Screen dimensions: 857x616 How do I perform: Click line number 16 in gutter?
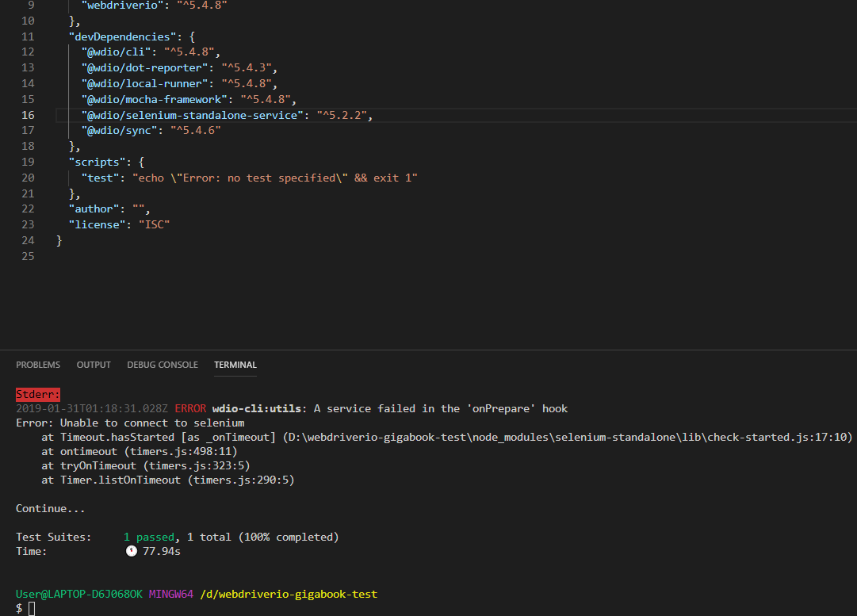(28, 115)
